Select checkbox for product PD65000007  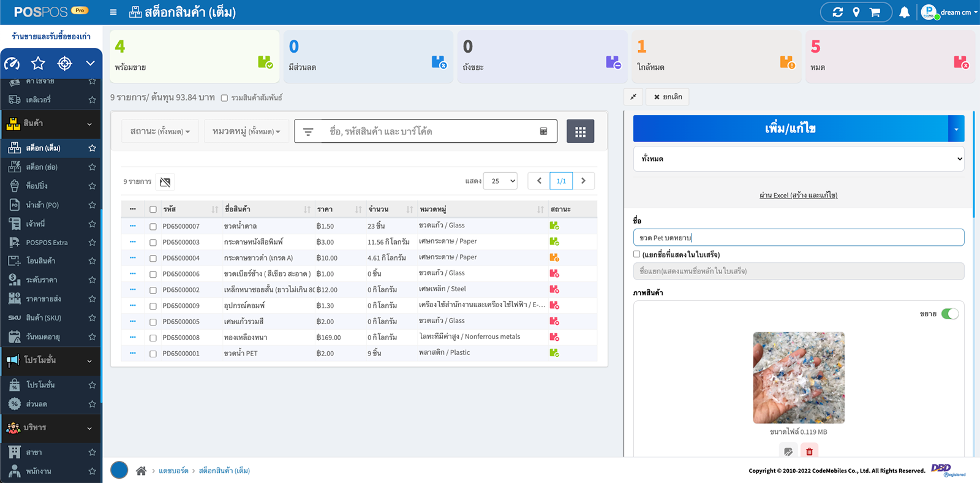[153, 226]
